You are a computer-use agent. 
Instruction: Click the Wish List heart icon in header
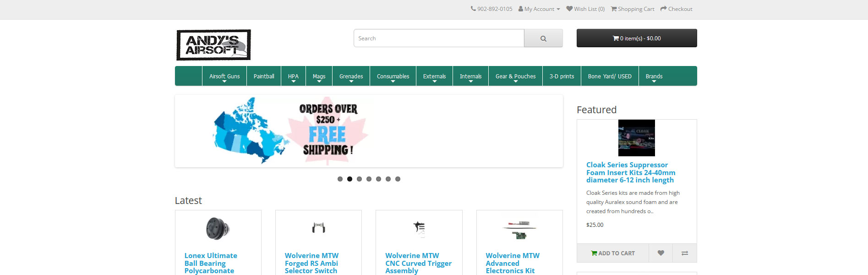click(x=569, y=9)
